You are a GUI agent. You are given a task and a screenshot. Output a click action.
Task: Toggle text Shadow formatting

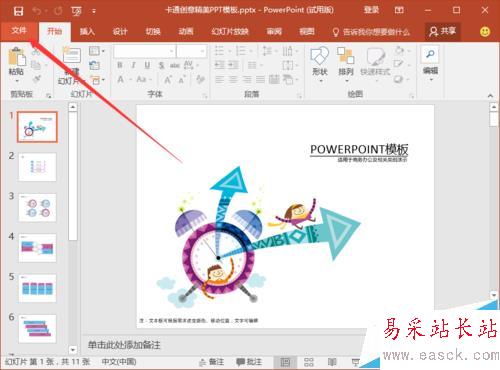(x=161, y=65)
